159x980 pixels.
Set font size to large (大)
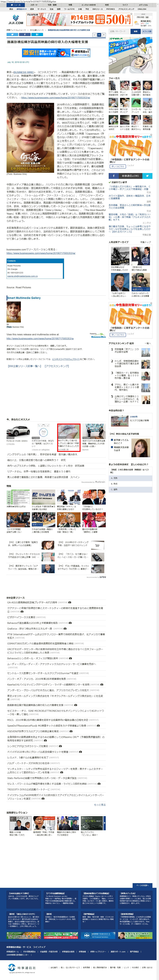pos(104,35)
